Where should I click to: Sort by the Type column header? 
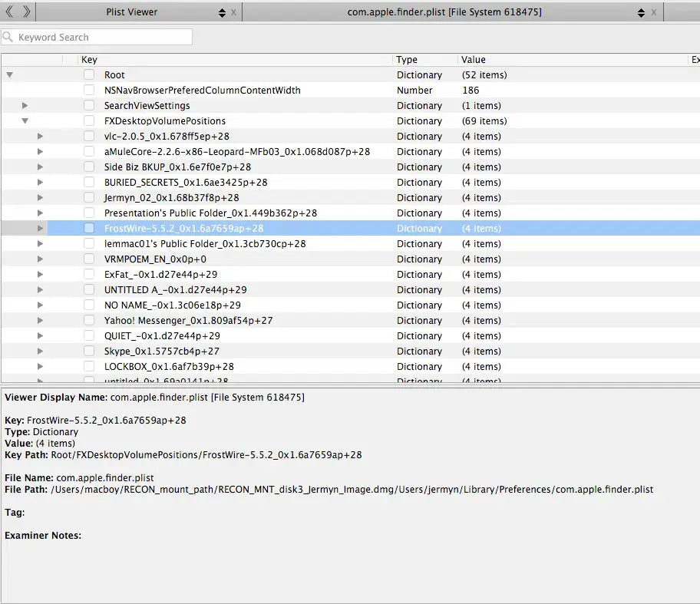pos(407,60)
